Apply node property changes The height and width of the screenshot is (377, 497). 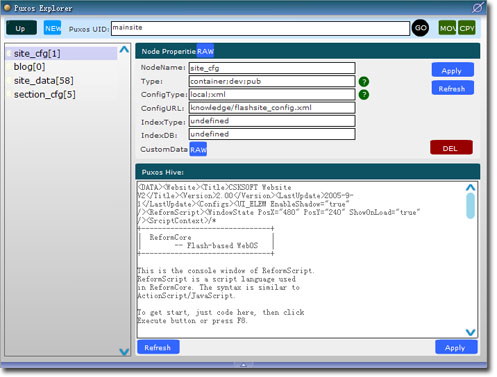[x=452, y=70]
